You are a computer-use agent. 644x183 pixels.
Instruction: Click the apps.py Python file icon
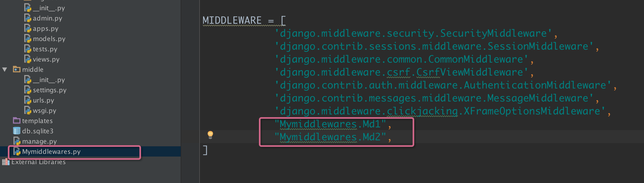(x=28, y=28)
